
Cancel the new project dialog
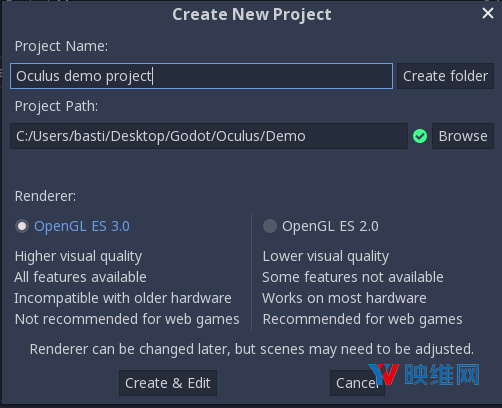click(357, 383)
